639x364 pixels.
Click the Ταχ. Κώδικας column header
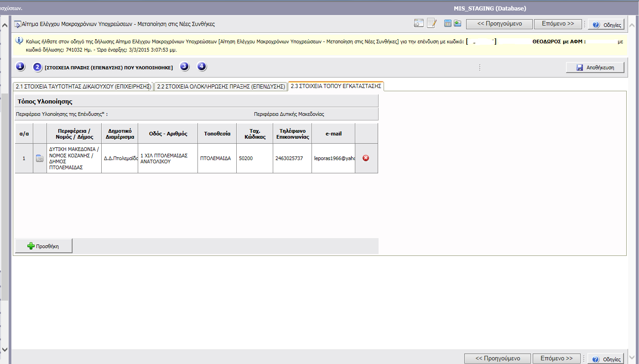[255, 134]
